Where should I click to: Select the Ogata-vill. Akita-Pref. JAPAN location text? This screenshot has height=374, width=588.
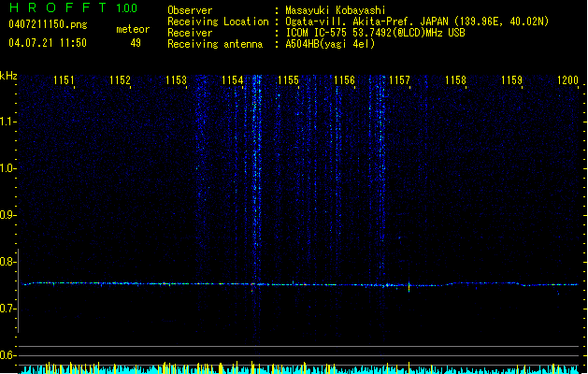click(x=417, y=22)
